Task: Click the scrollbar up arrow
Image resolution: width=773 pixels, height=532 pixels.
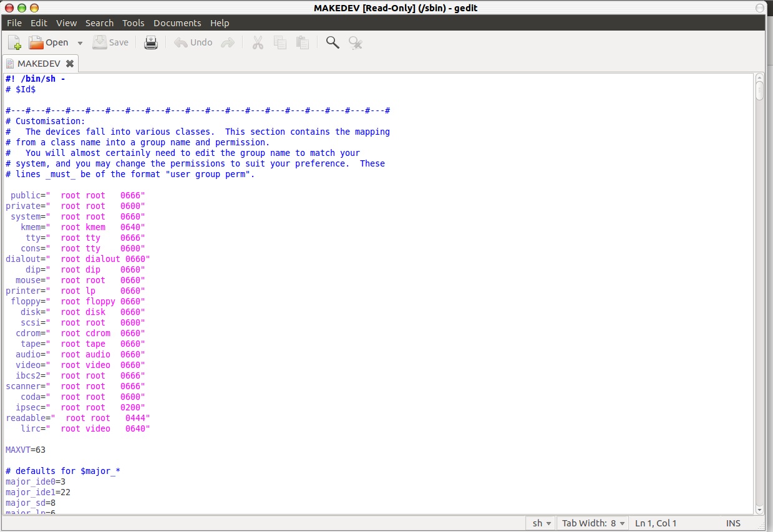Action: [759, 77]
